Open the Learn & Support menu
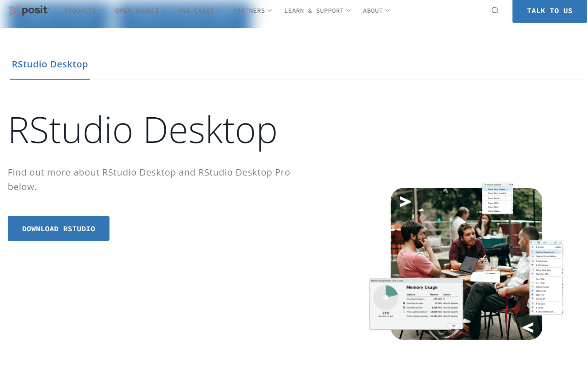 [318, 10]
